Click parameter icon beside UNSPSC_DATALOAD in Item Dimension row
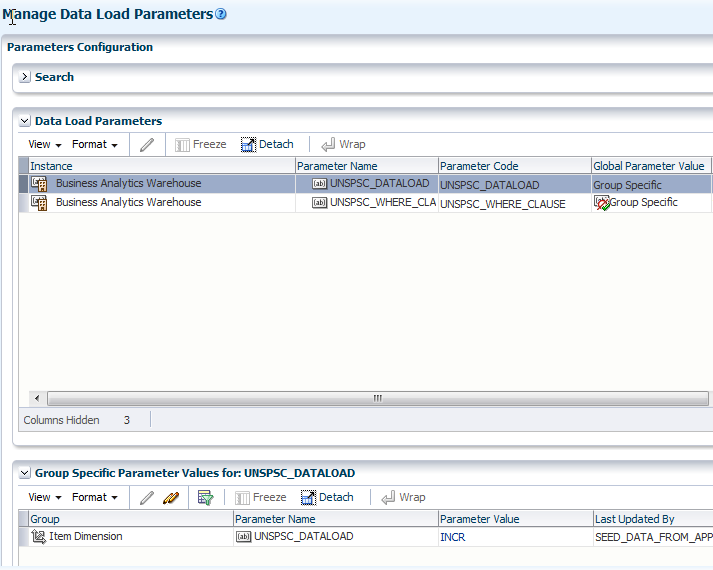Image resolution: width=713 pixels, height=570 pixels. click(243, 537)
